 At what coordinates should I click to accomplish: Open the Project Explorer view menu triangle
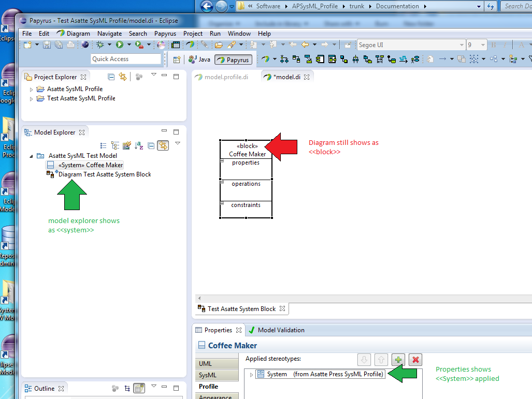click(154, 75)
